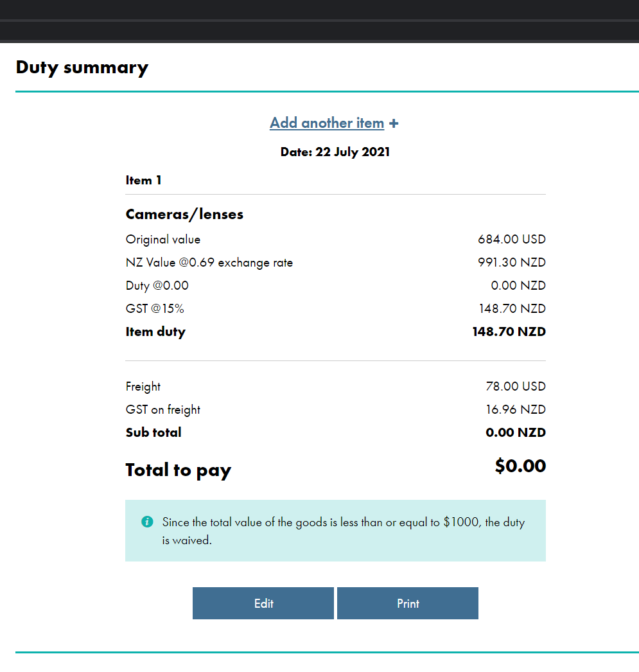
Task: Click the info icon in the waiver notice
Action: tap(147, 522)
